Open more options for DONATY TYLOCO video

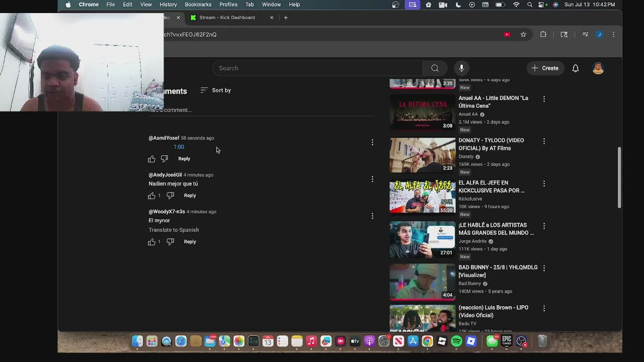coord(544,141)
